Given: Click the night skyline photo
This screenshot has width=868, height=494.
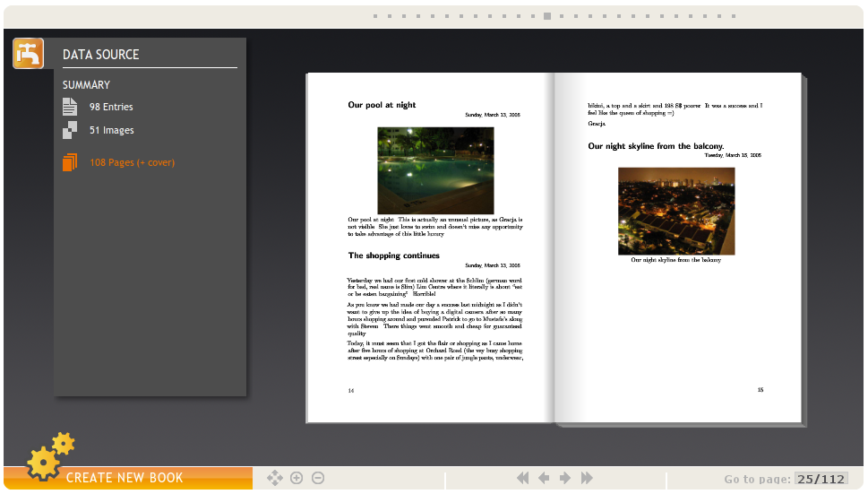Looking at the screenshot, I should click(x=676, y=211).
